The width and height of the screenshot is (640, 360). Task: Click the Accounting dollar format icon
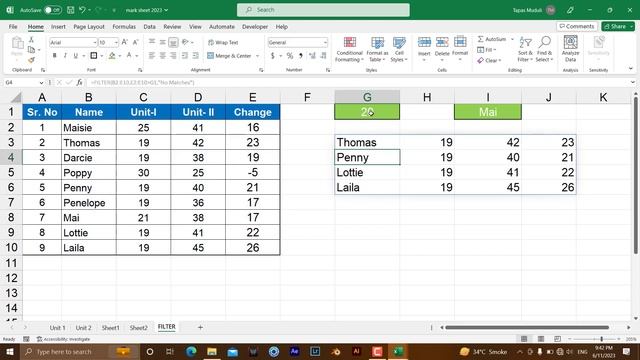[273, 56]
